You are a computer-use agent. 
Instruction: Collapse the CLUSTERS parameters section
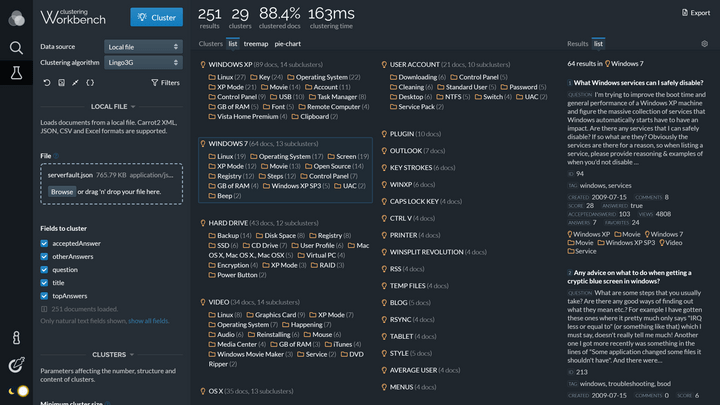(x=112, y=354)
